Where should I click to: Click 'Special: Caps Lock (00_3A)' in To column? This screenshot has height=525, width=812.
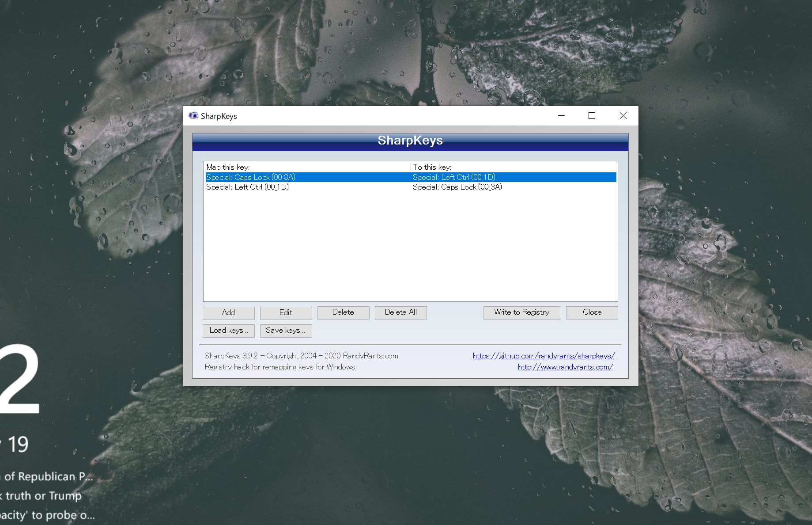pyautogui.click(x=457, y=187)
